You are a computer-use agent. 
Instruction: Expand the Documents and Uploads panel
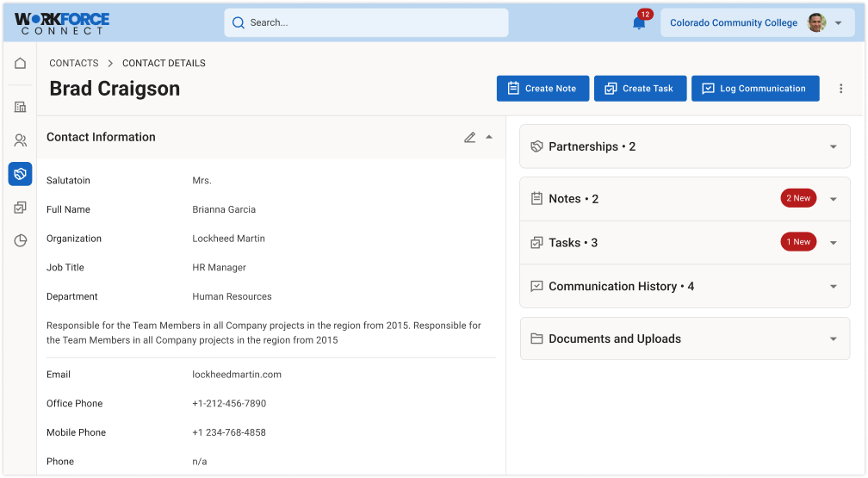coord(833,339)
